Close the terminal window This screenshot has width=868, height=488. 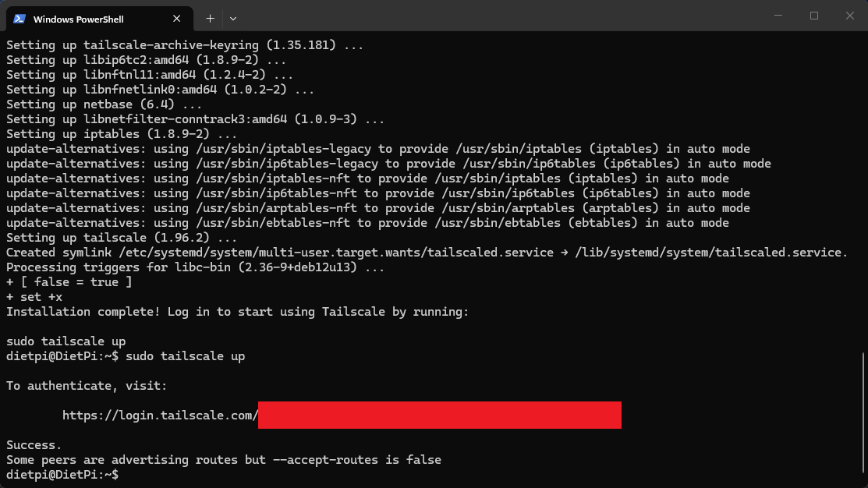click(x=850, y=16)
